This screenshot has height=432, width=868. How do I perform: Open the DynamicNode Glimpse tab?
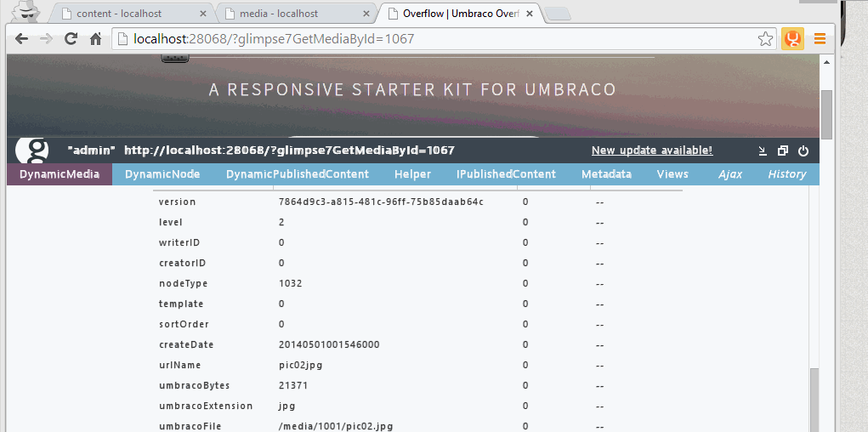[x=162, y=174]
